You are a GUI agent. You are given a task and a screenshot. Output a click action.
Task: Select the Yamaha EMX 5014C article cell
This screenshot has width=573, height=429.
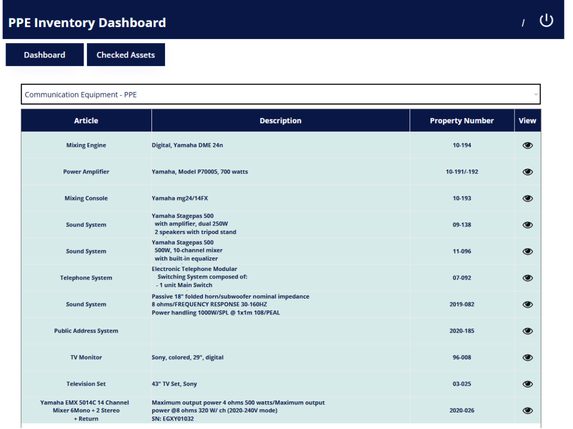coord(85,410)
